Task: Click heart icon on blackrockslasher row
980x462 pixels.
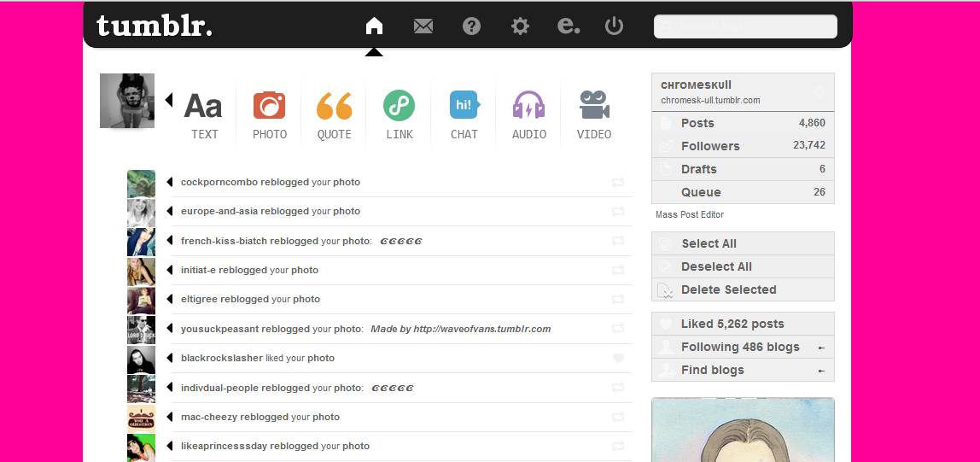Action: click(618, 358)
